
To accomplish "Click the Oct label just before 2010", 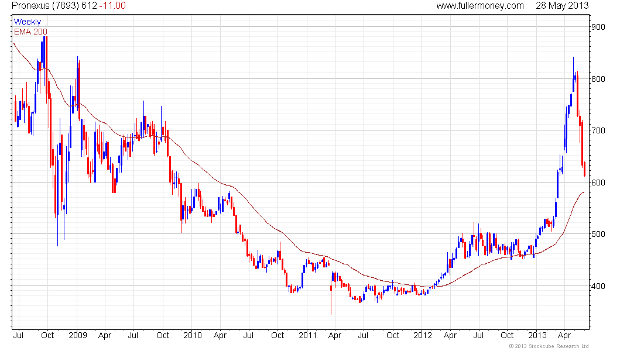I will (163, 335).
